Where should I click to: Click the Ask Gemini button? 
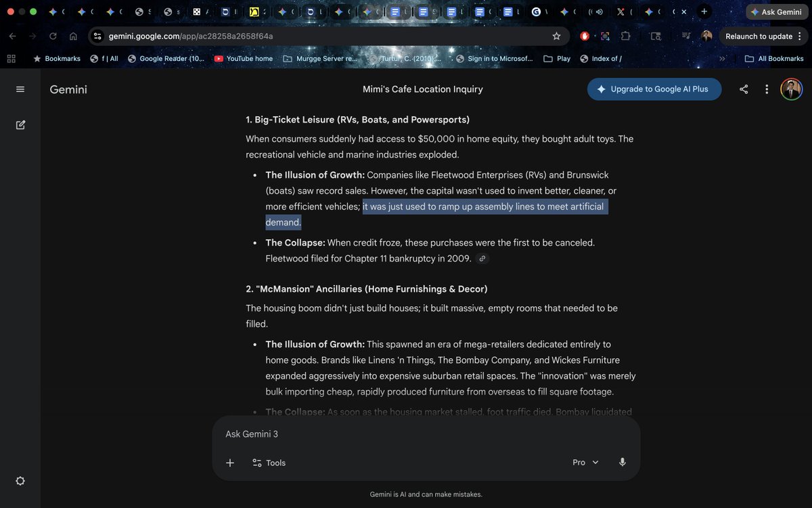(x=775, y=12)
